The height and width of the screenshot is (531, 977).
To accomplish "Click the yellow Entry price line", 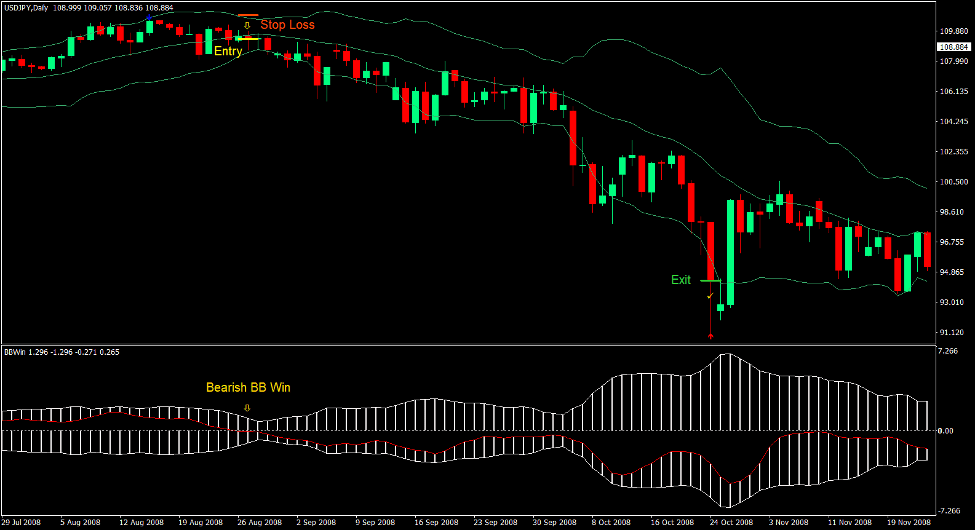I will [x=248, y=39].
